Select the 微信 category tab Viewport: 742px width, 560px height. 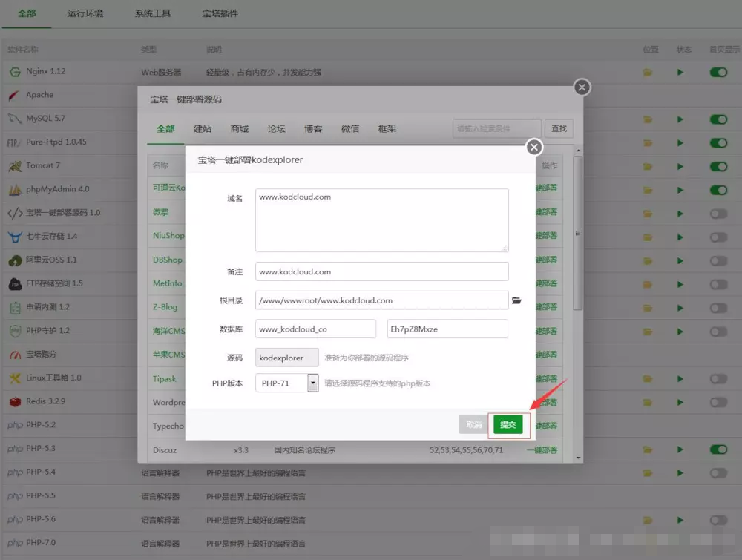[350, 128]
